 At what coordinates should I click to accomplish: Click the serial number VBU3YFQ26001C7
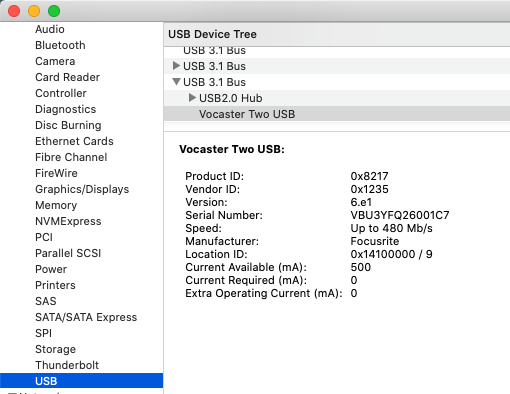[400, 215]
